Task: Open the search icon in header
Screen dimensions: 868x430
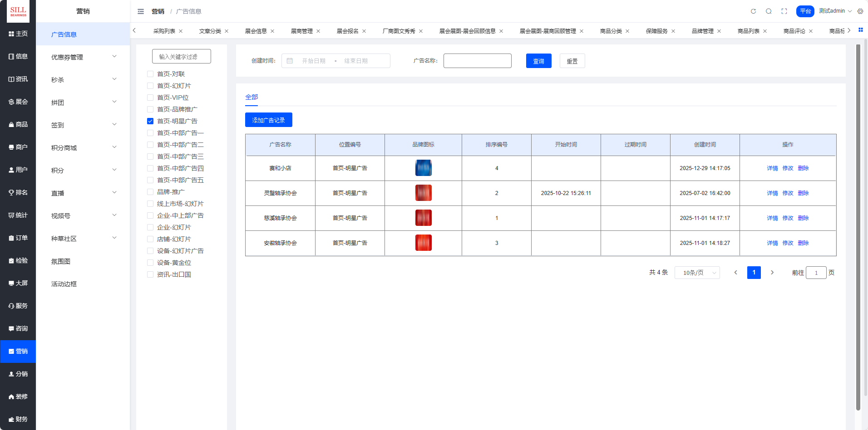Action: coord(769,11)
